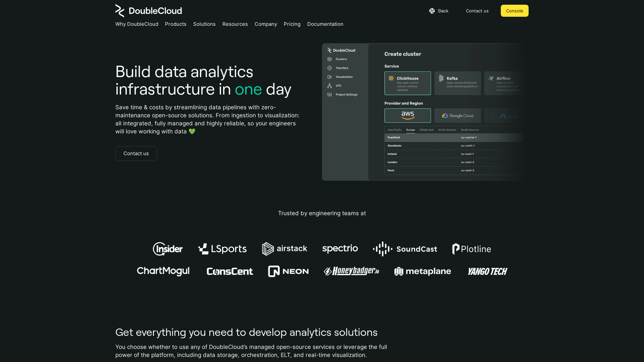Select the Airflow service card
Screen dimensions: 644x362
click(x=504, y=83)
